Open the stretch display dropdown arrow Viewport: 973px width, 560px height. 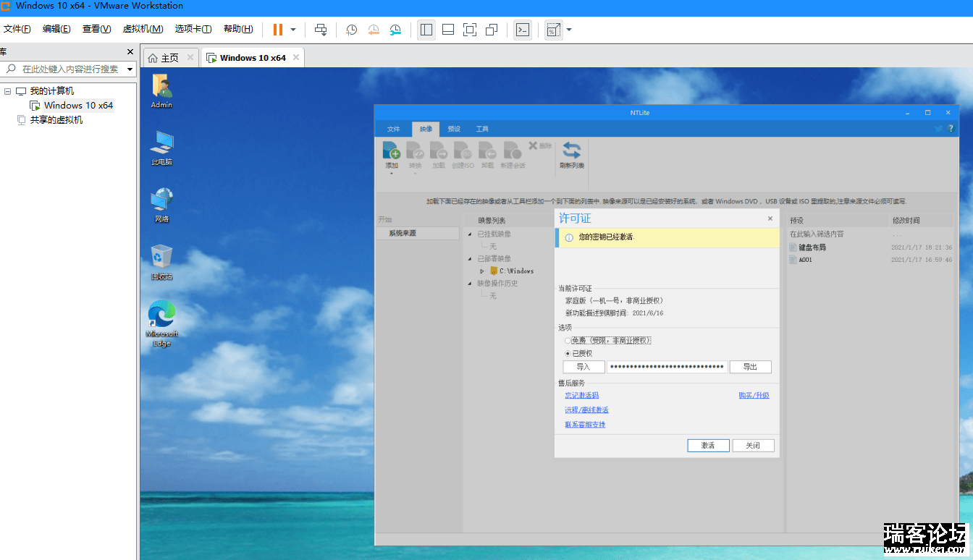(569, 30)
